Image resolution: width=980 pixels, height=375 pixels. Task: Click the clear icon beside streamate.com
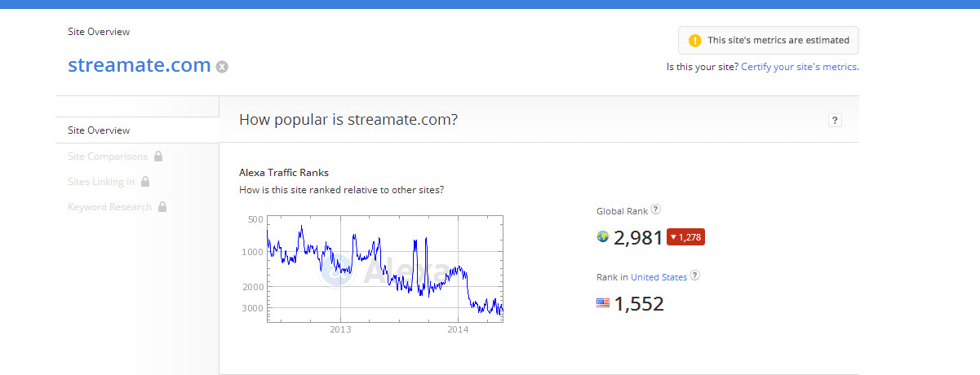coord(222,67)
